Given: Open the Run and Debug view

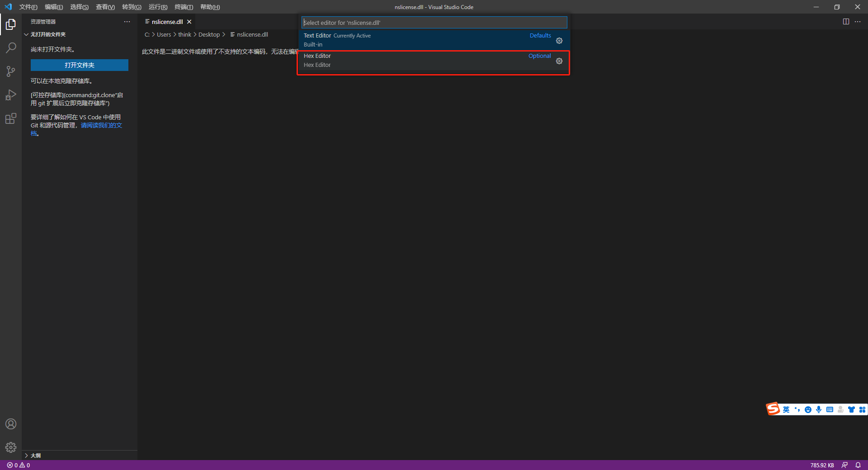Looking at the screenshot, I should click(x=11, y=95).
